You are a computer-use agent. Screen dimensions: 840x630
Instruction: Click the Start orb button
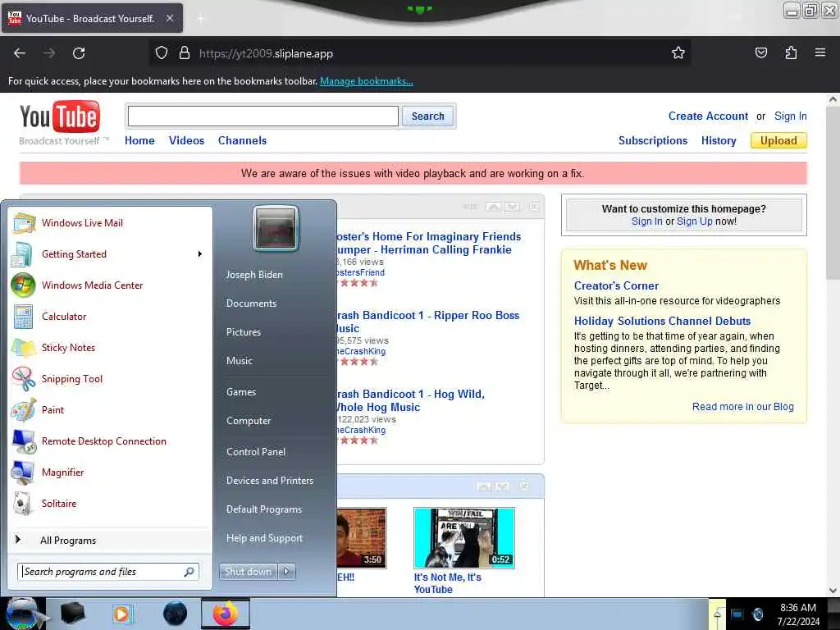pos(22,614)
